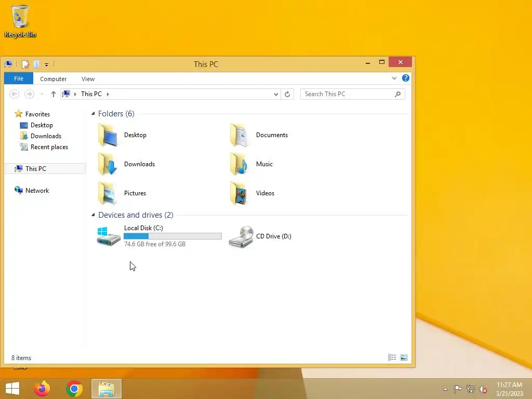The height and width of the screenshot is (399, 532).
Task: Go up one level with Up arrow
Action: 54,94
